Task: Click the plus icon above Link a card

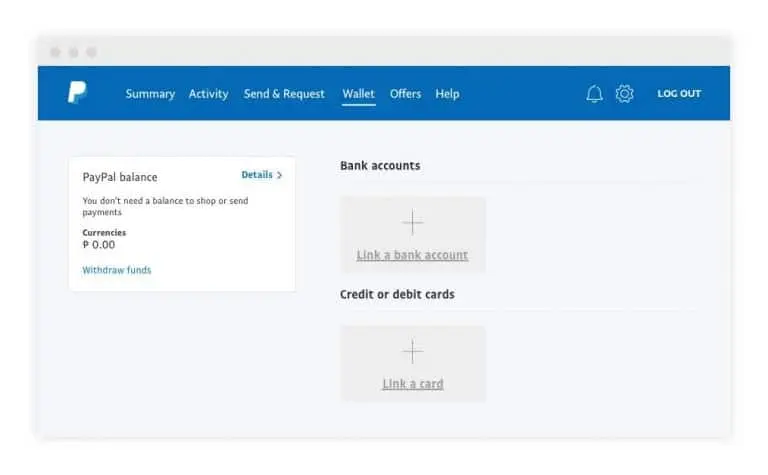Action: point(412,351)
